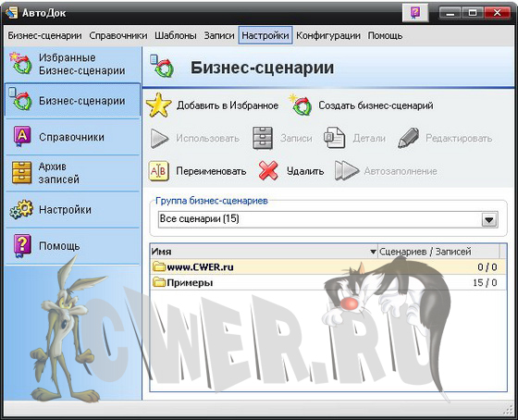Open Справочники from the sidebar icon
The width and height of the screenshot is (518, 420).
pos(22,137)
